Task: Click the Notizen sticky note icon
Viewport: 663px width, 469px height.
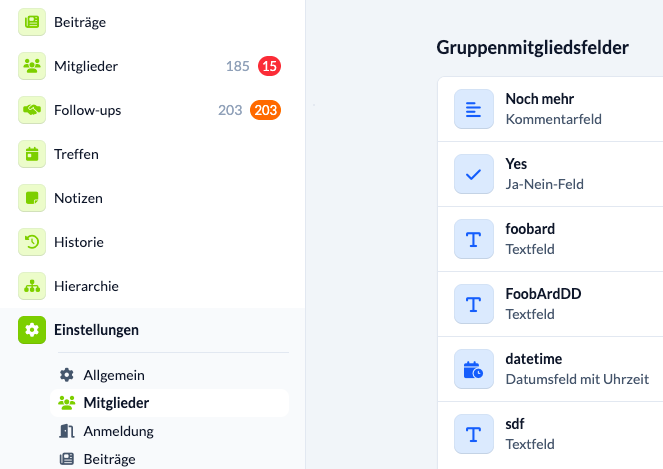Action: pyautogui.click(x=32, y=198)
